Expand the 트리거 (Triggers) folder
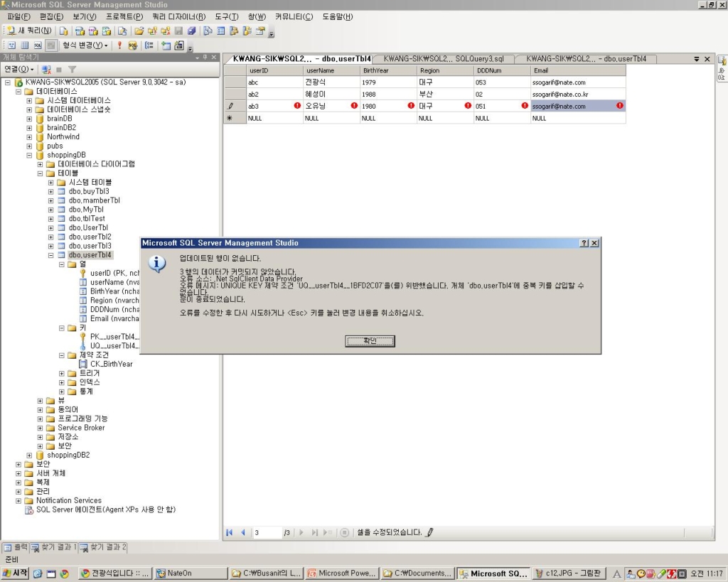728x582 pixels. [x=62, y=373]
